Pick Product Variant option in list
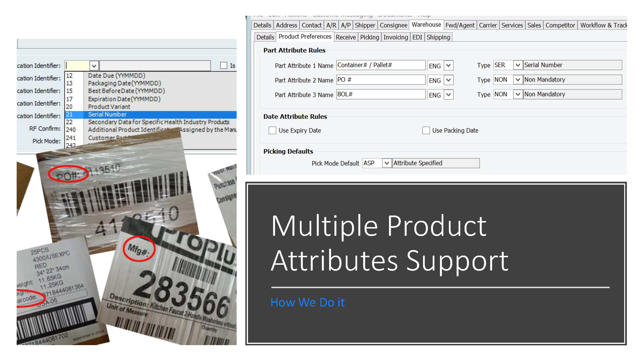The image size is (644, 362). coord(109,107)
